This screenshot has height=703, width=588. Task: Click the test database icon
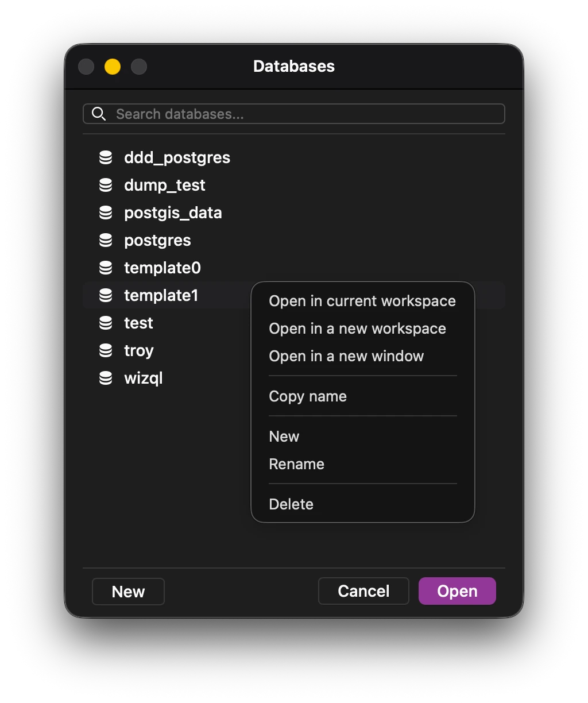[x=107, y=323]
